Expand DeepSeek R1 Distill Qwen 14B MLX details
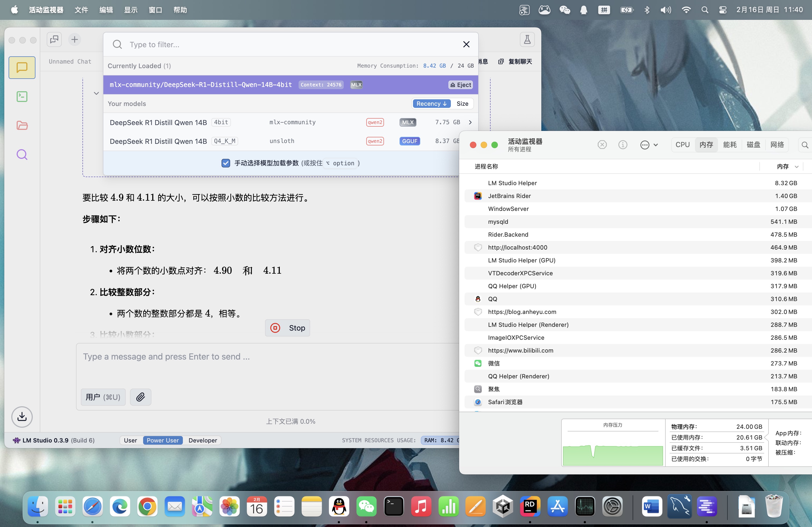Image resolution: width=812 pixels, height=527 pixels. coord(470,122)
